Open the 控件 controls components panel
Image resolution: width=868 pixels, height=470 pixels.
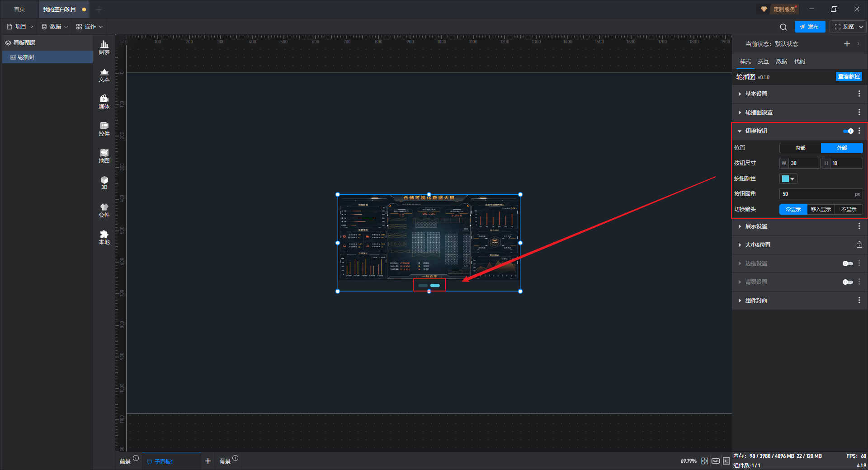104,129
